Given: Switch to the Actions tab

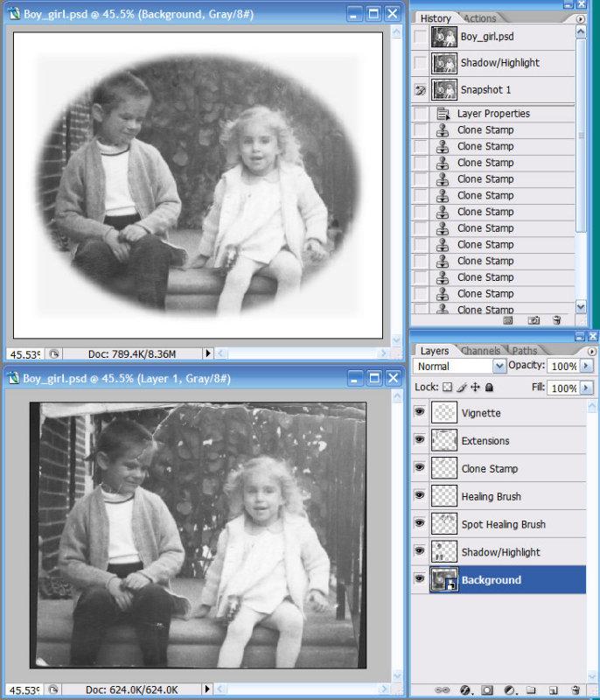Looking at the screenshot, I should tap(480, 18).
